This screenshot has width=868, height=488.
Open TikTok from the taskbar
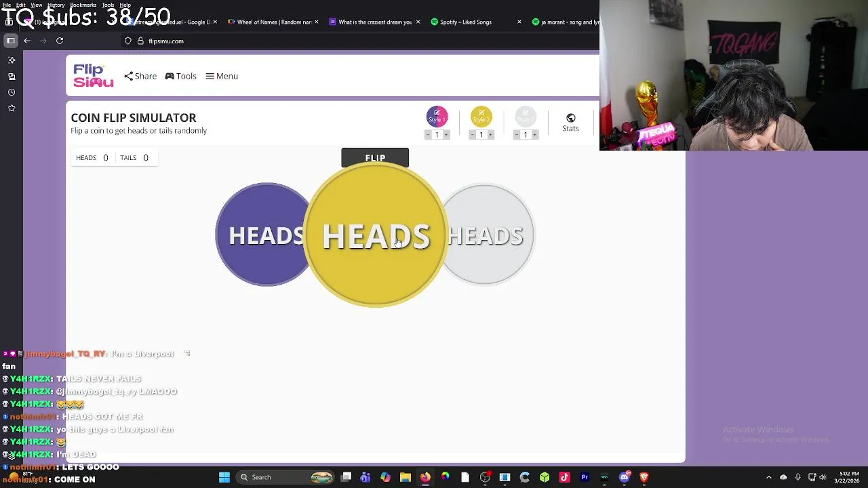pyautogui.click(x=564, y=477)
